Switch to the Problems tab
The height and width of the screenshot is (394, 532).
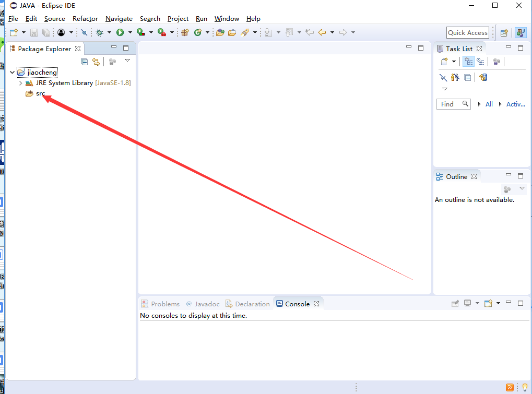pyautogui.click(x=160, y=304)
